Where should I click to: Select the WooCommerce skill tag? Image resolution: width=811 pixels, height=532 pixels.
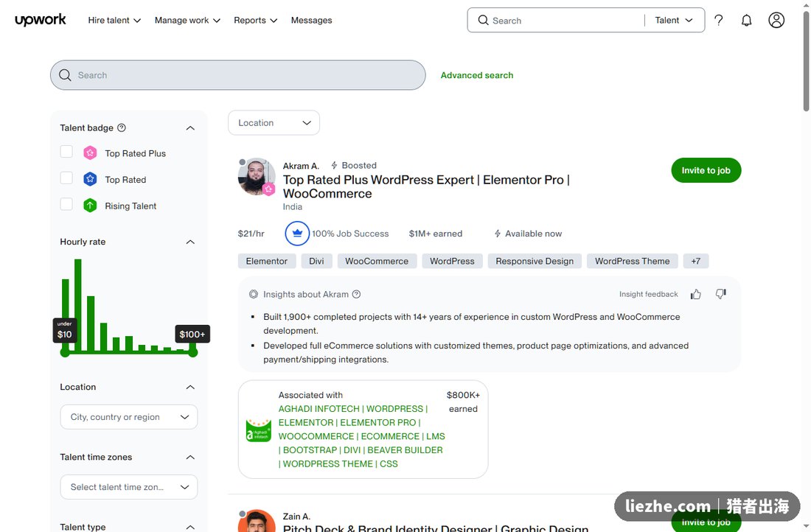point(377,261)
